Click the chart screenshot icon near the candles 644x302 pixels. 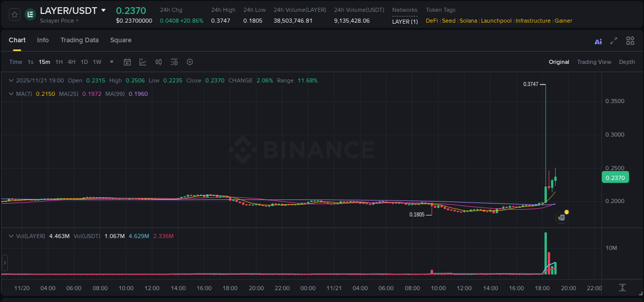coord(561,217)
